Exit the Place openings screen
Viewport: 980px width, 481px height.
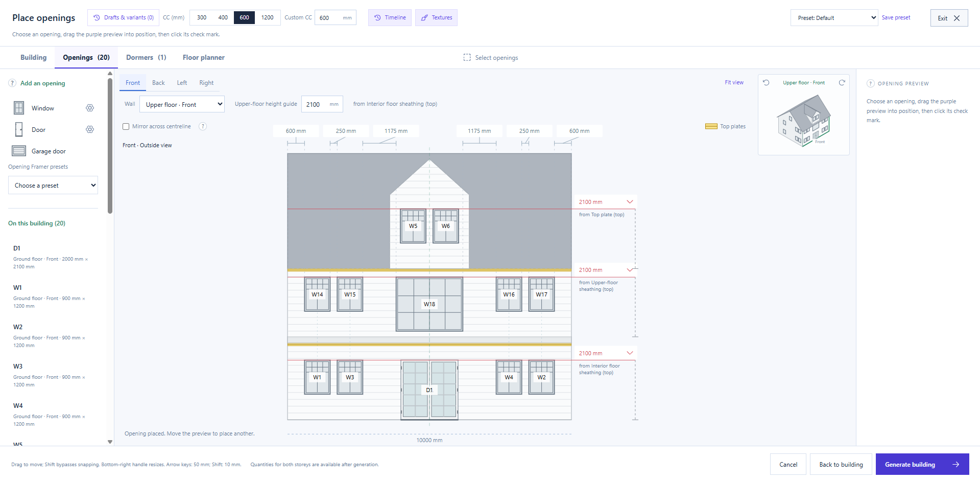pos(949,18)
